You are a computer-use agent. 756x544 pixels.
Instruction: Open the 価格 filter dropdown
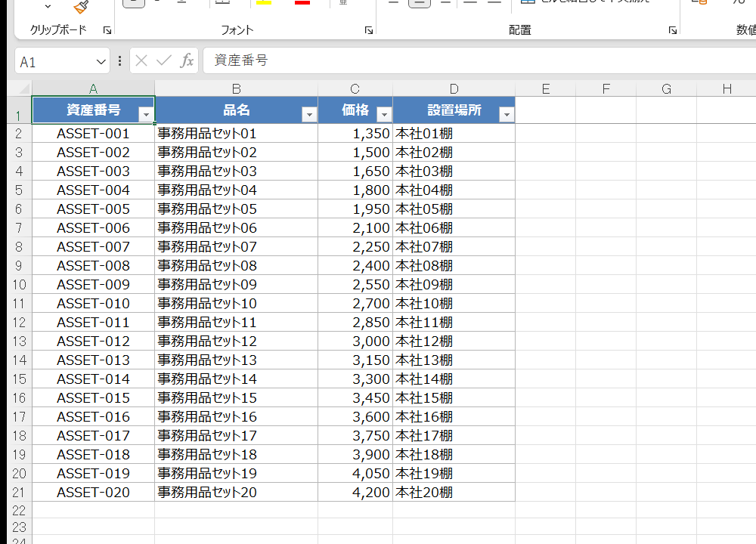click(384, 115)
